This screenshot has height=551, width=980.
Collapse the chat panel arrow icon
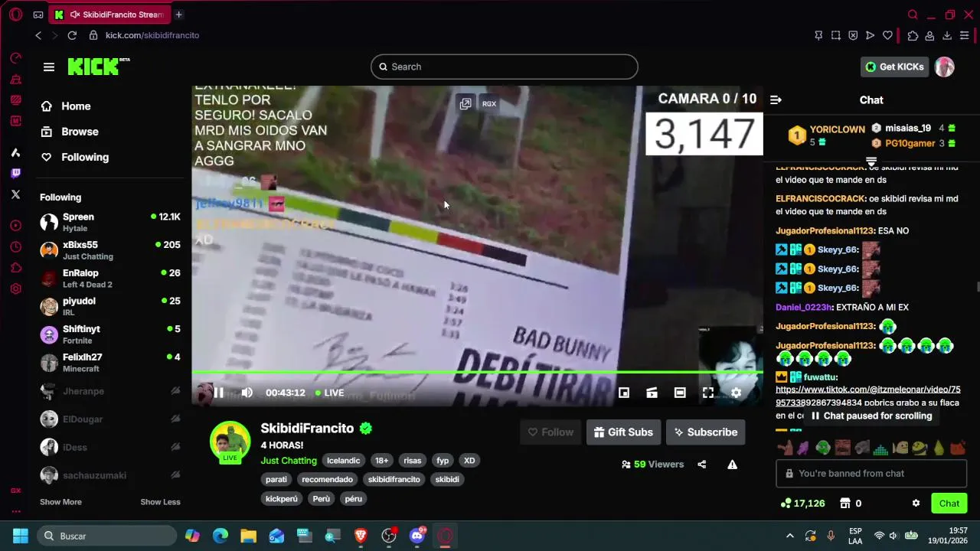click(776, 99)
